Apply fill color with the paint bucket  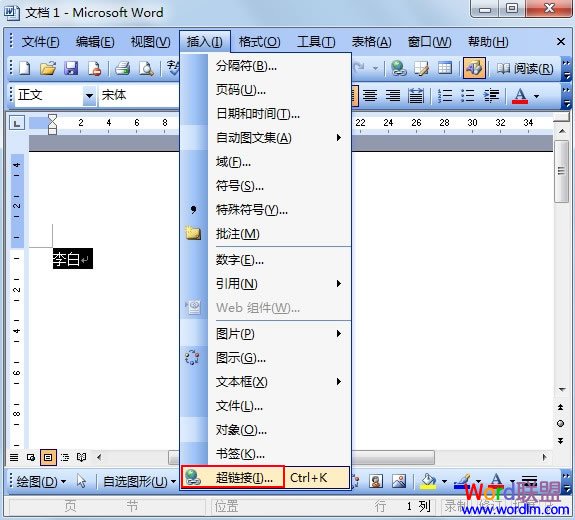(x=428, y=481)
